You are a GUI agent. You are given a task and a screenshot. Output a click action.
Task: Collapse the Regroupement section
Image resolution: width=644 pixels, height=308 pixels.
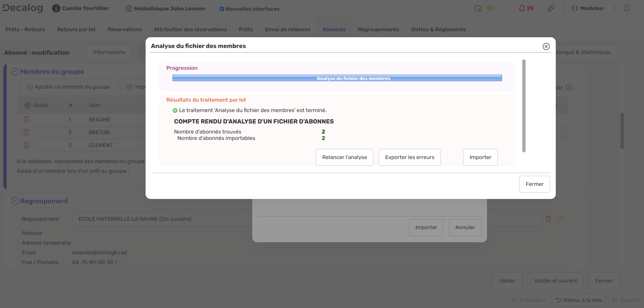pos(15,201)
